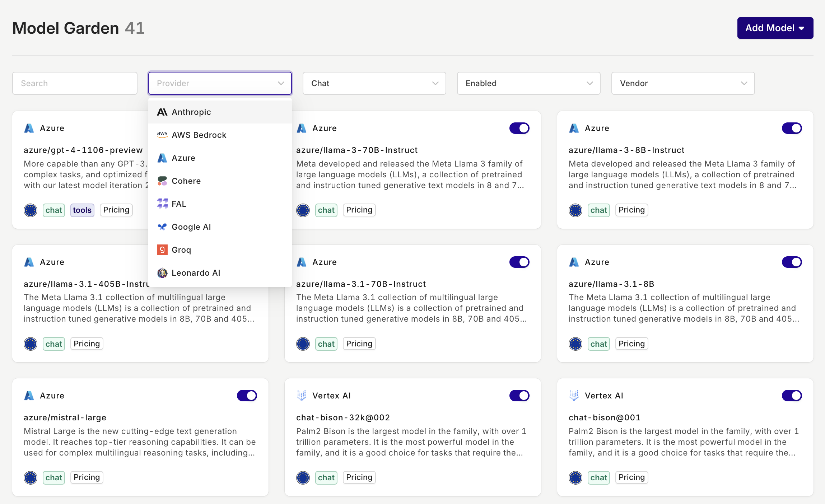Screen dimensions: 825x504
Task: Click the Leonardo AI provider icon
Action: tap(162, 272)
